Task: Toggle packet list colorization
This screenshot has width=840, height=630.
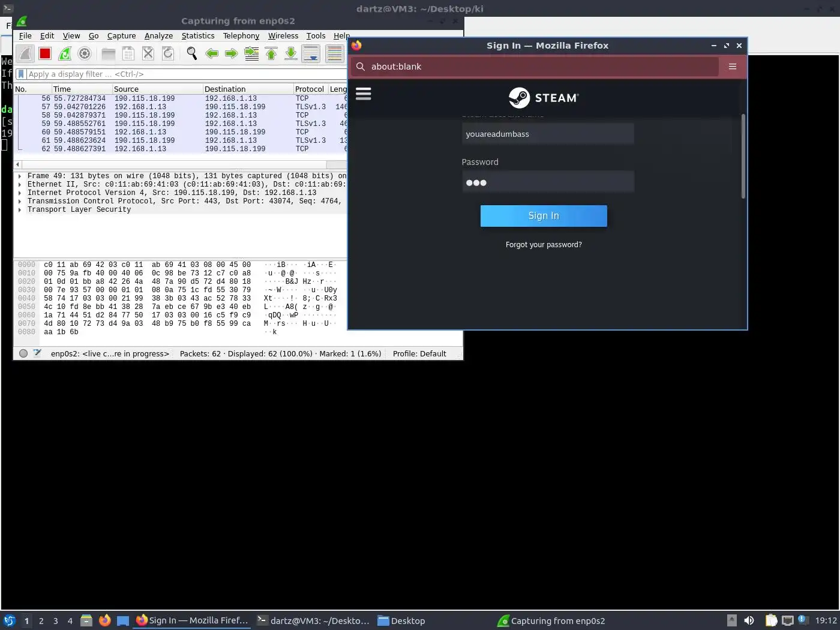Action: [335, 54]
